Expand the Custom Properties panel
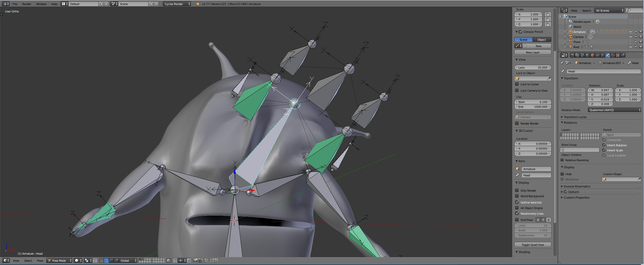The height and width of the screenshot is (265, 644). [x=576, y=197]
